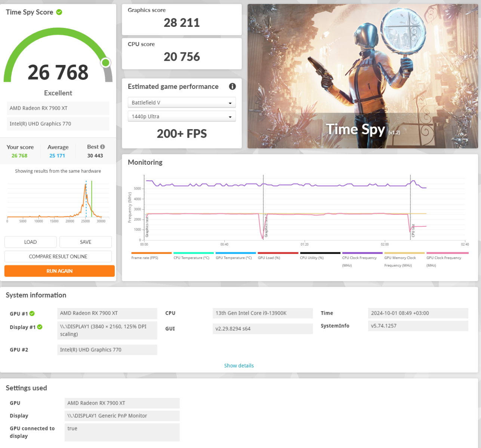Click the Average score 25 171

(x=57, y=156)
